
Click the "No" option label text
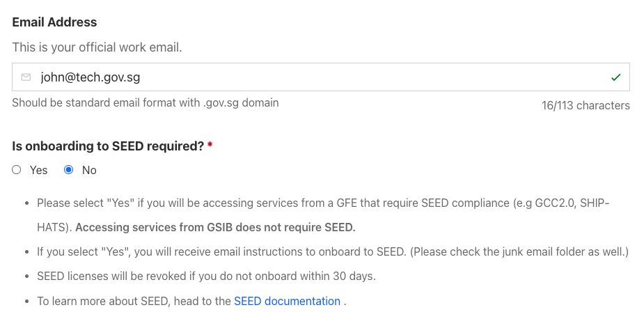pyautogui.click(x=89, y=170)
